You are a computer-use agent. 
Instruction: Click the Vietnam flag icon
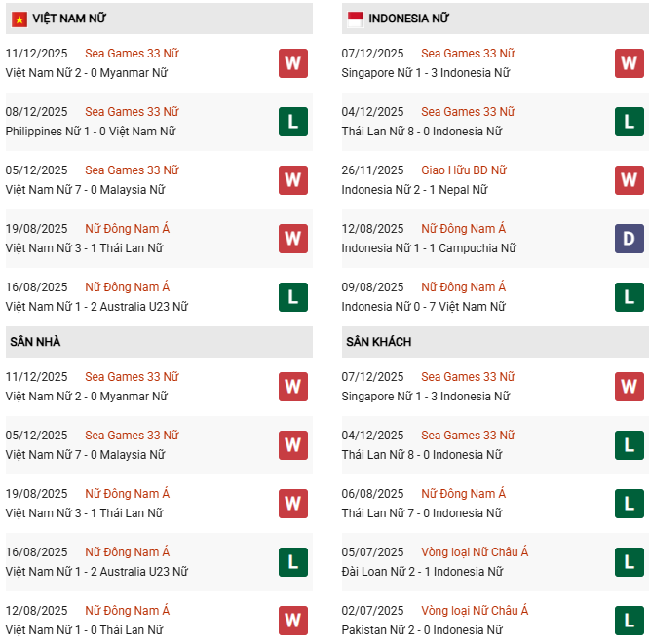pyautogui.click(x=19, y=19)
